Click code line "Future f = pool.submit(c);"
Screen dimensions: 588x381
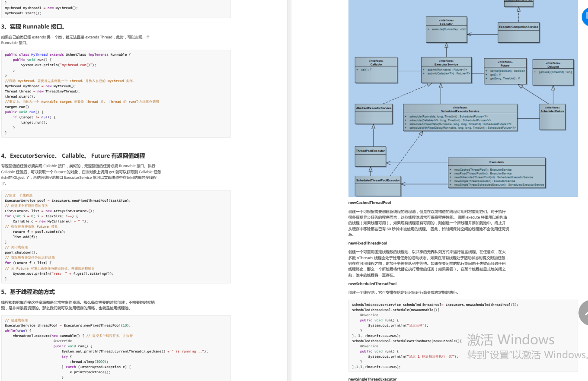(x=39, y=232)
